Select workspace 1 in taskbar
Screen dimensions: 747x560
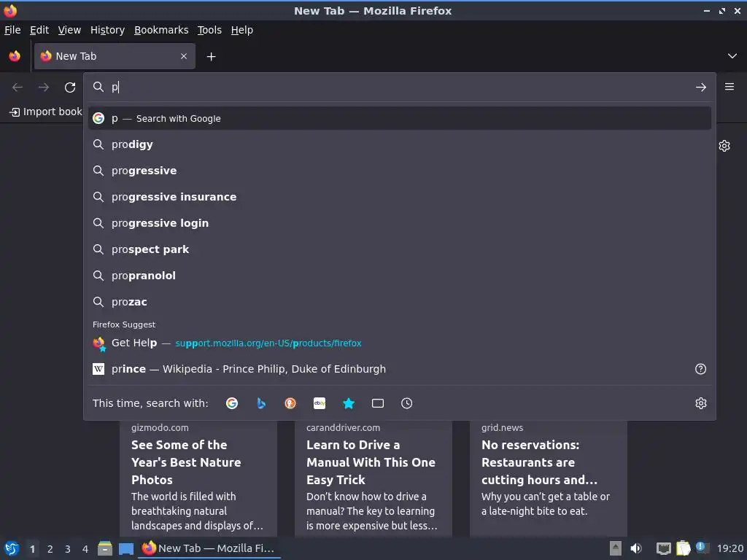tap(32, 549)
